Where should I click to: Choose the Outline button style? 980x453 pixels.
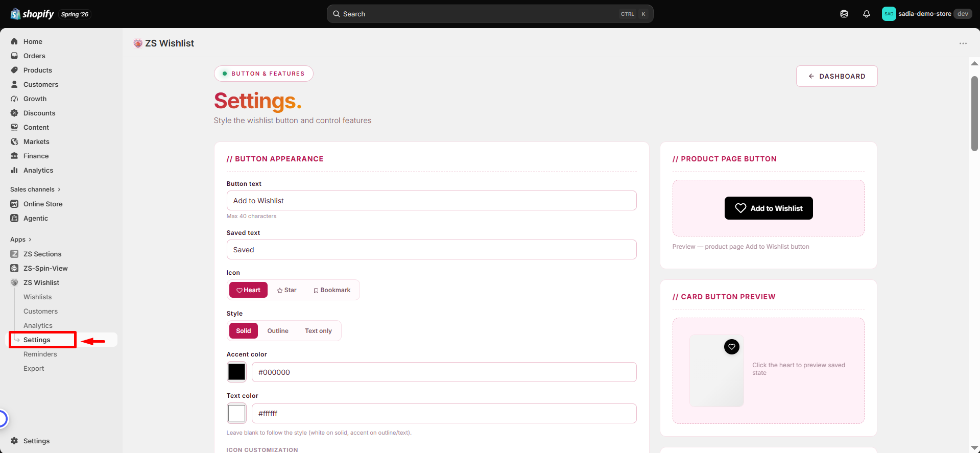[x=278, y=331]
